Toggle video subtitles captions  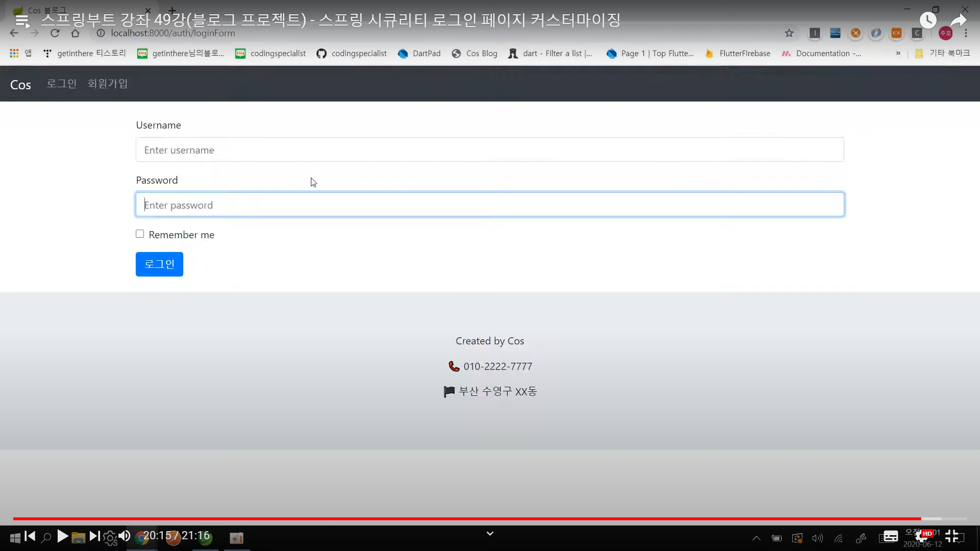891,536
